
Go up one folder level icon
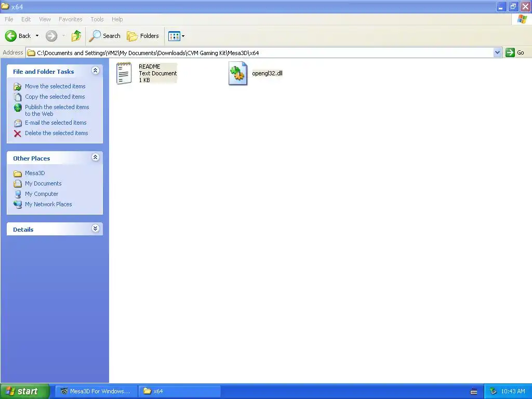[x=76, y=36]
